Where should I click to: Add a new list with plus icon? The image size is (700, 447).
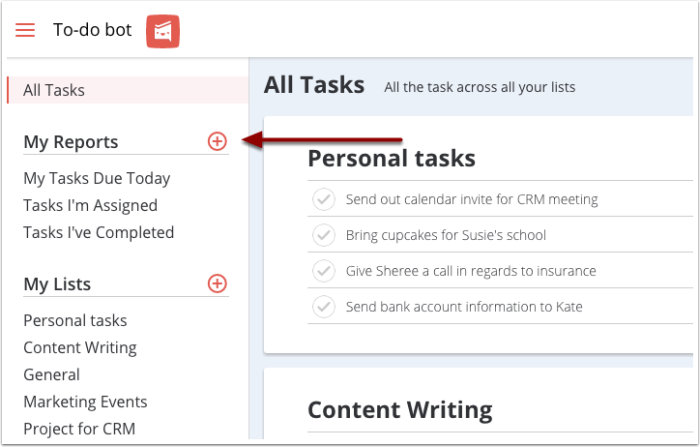point(217,284)
